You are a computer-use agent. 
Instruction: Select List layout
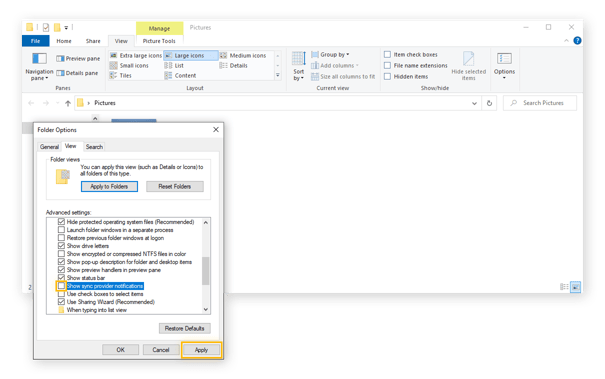pos(174,66)
